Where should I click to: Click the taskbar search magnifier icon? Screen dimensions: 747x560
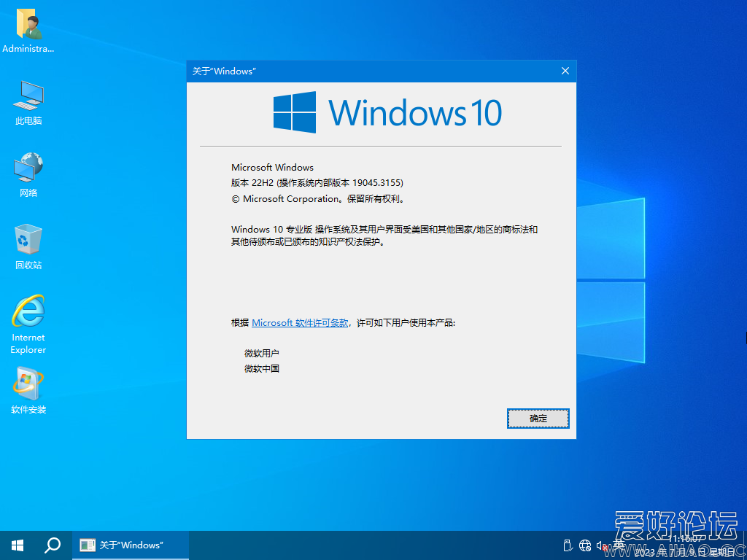(x=53, y=545)
